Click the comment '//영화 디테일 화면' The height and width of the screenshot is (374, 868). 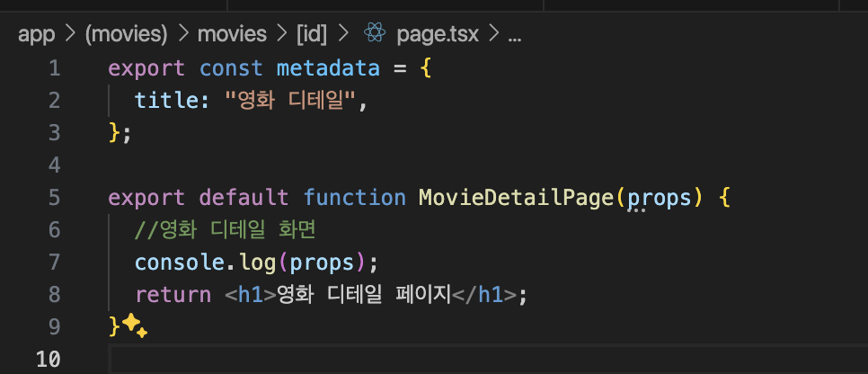pyautogui.click(x=225, y=230)
